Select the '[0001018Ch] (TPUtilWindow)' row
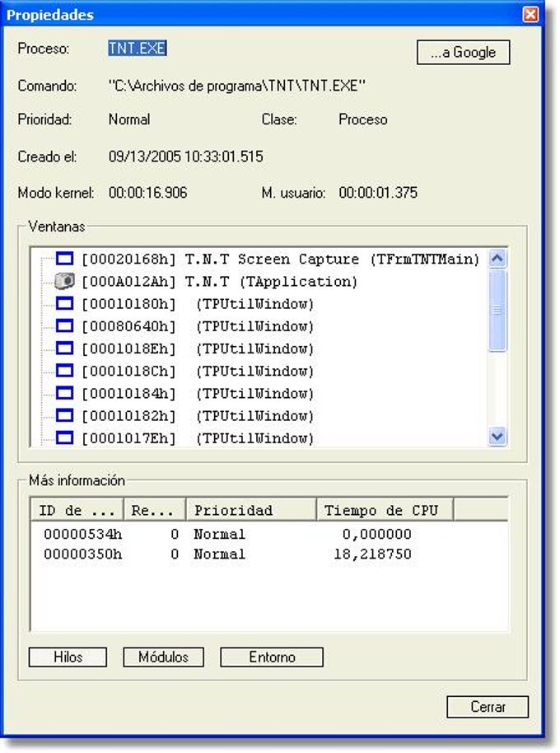Screen dimensions: 560x753 pyautogui.click(x=197, y=372)
